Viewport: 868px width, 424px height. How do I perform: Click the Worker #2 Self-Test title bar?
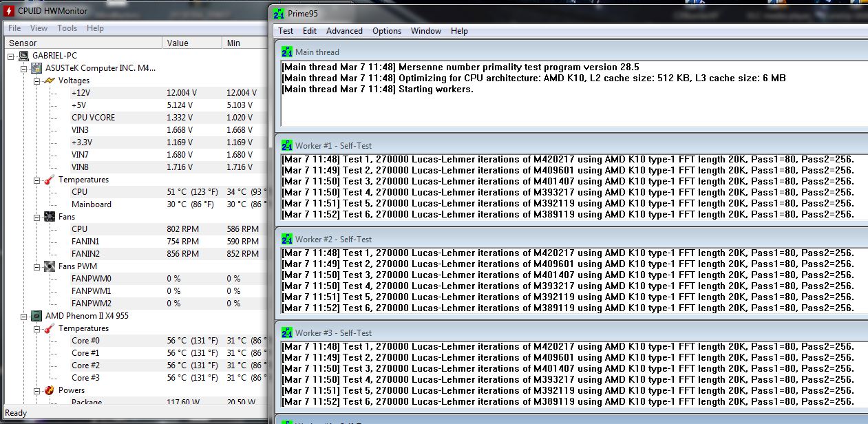click(571, 239)
